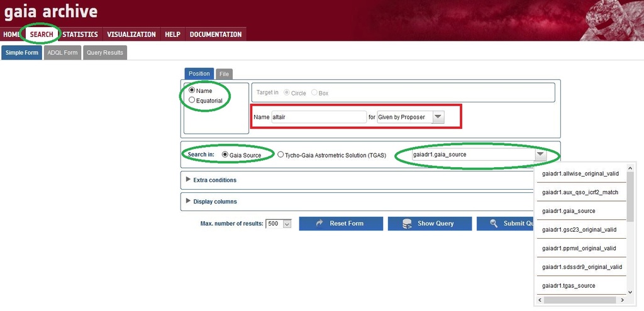Choose gaiadr1.gaia_source from the dropdown list

[x=580, y=211]
